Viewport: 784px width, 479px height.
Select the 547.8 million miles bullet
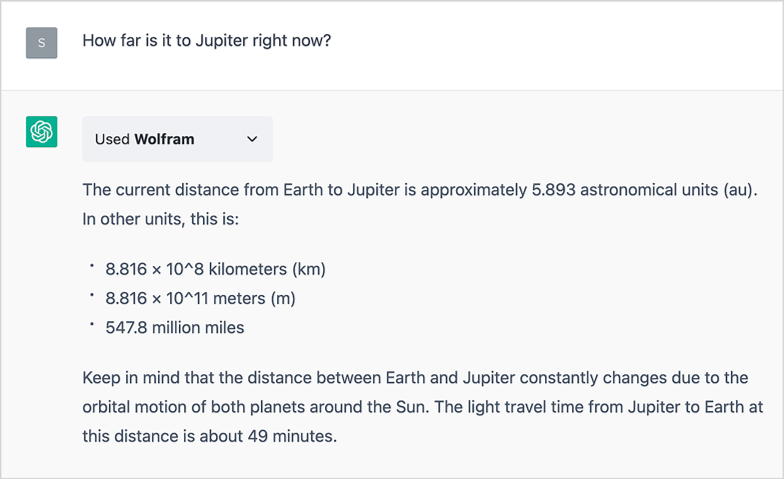pos(174,327)
